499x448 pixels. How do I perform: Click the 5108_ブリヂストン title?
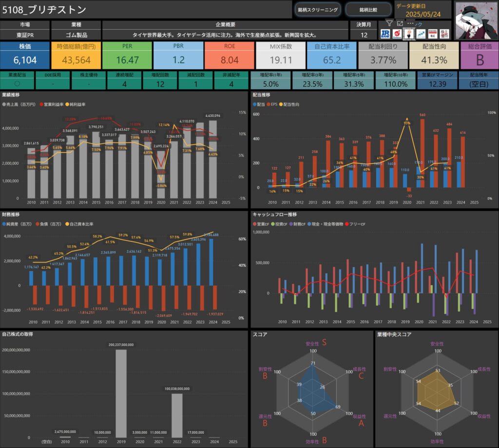pyautogui.click(x=44, y=10)
